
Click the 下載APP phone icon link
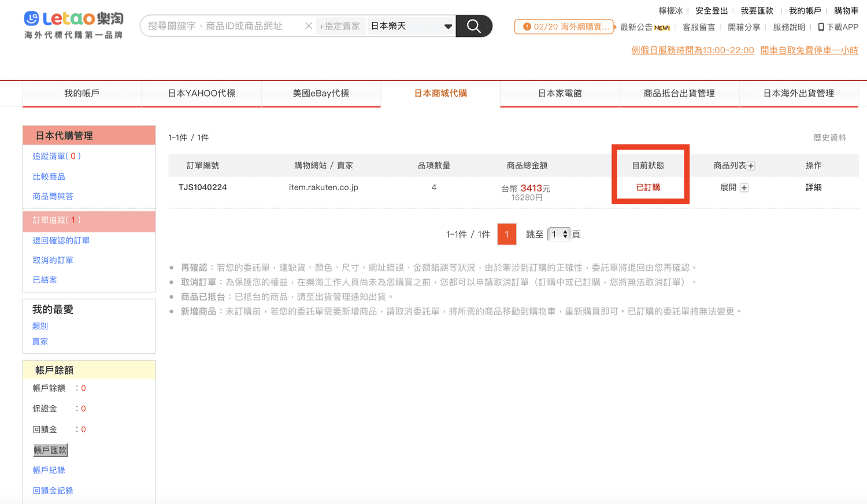point(838,27)
